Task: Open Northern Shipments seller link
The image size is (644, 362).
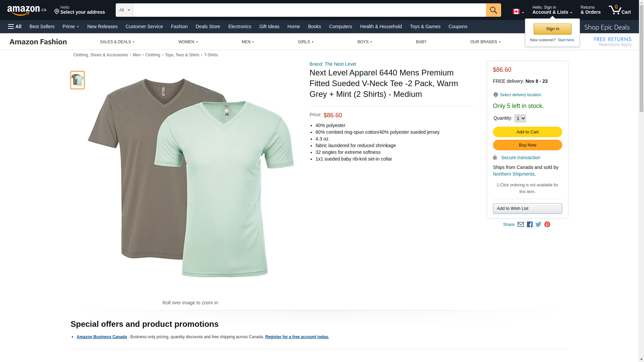Action: (514, 174)
